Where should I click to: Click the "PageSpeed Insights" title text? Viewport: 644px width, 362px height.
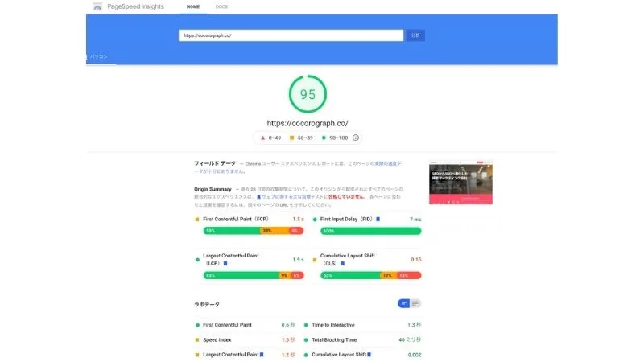pos(135,6)
